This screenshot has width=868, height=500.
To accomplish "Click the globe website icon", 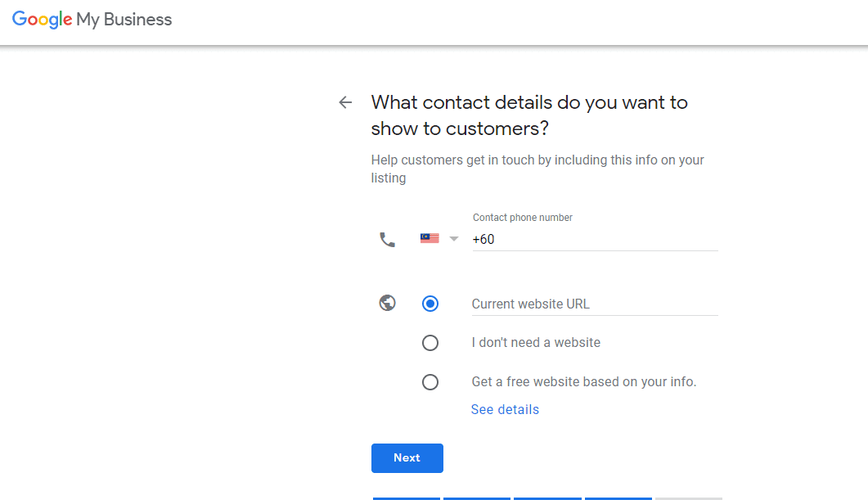I will click(388, 303).
